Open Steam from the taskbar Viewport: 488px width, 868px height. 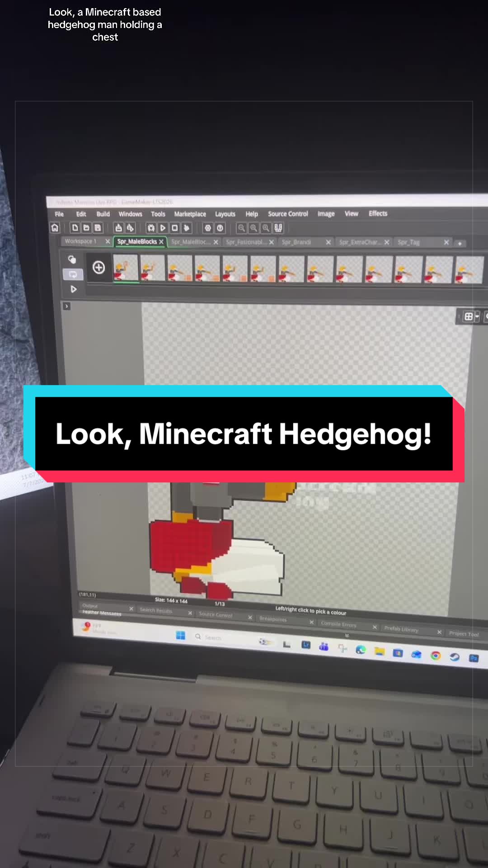click(x=454, y=657)
